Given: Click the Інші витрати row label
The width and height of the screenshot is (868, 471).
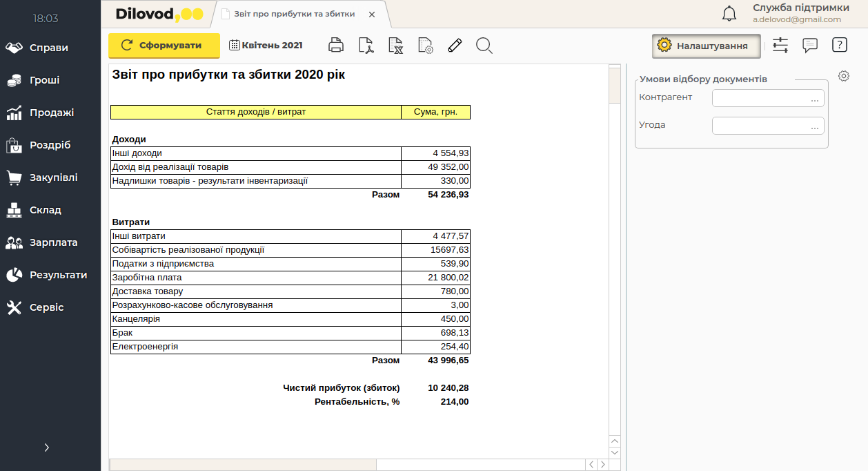Looking at the screenshot, I should coord(139,236).
